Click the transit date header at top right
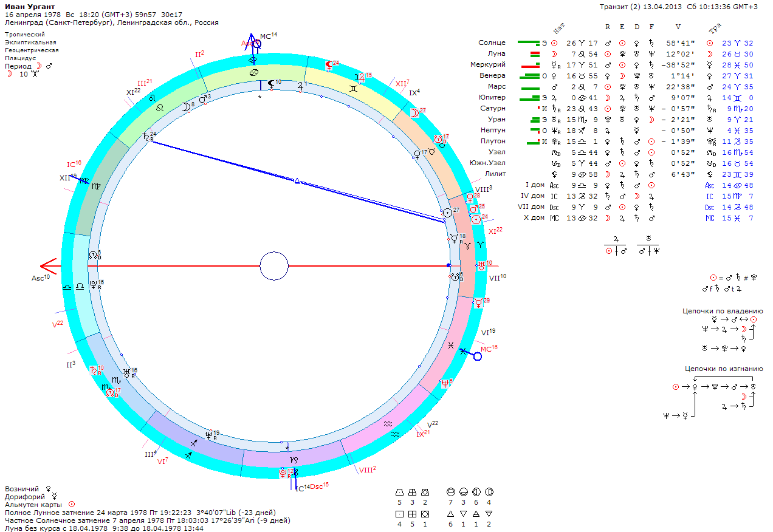The width and height of the screenshot is (773, 532). pyautogui.click(x=679, y=7)
